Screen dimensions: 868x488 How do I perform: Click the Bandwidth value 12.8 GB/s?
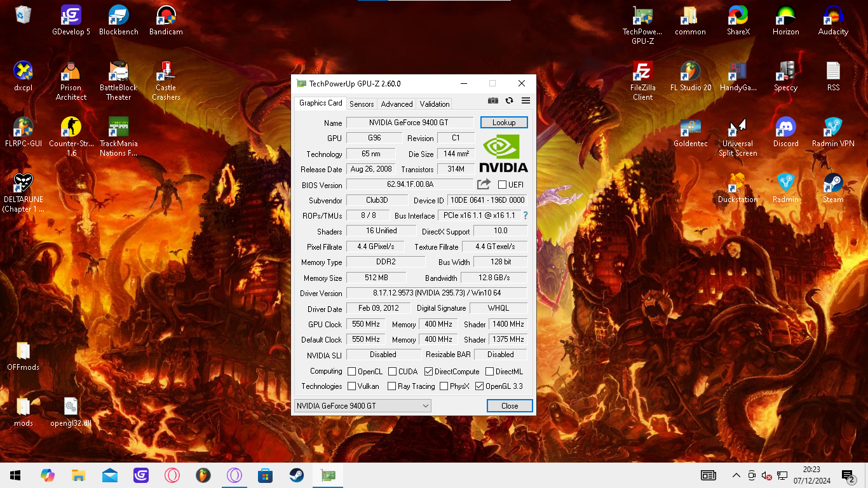(x=494, y=278)
